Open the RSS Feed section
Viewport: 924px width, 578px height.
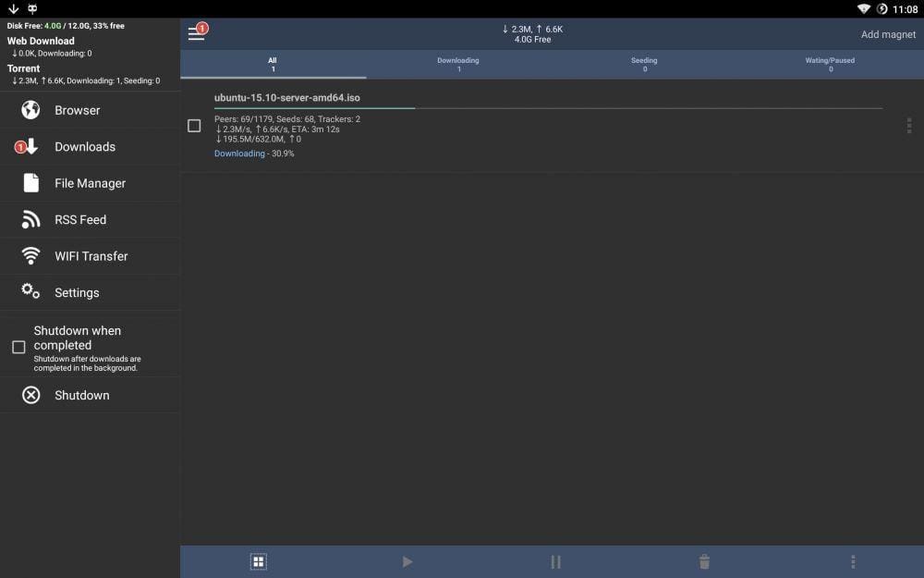79,220
